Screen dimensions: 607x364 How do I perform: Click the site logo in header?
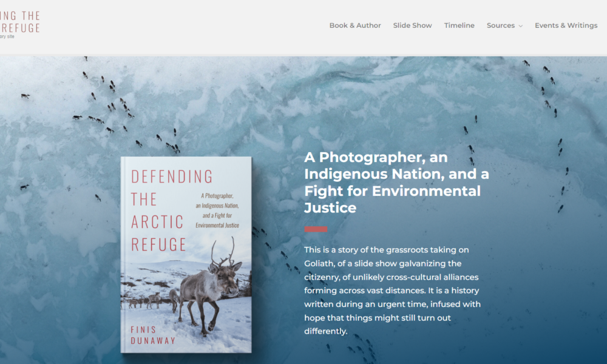[x=20, y=22]
